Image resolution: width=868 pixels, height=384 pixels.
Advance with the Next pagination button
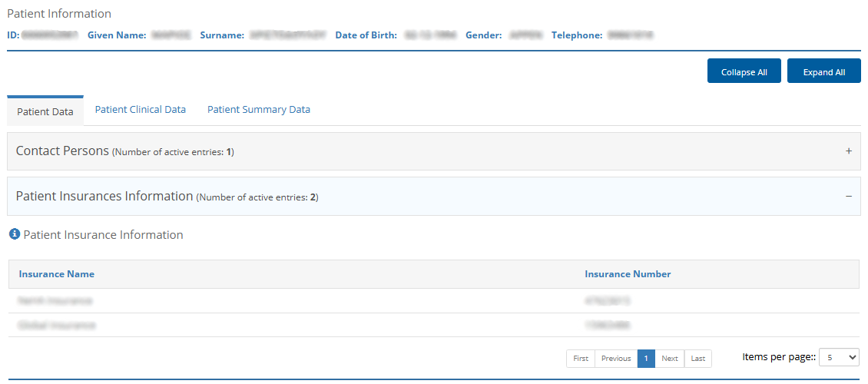pos(670,359)
